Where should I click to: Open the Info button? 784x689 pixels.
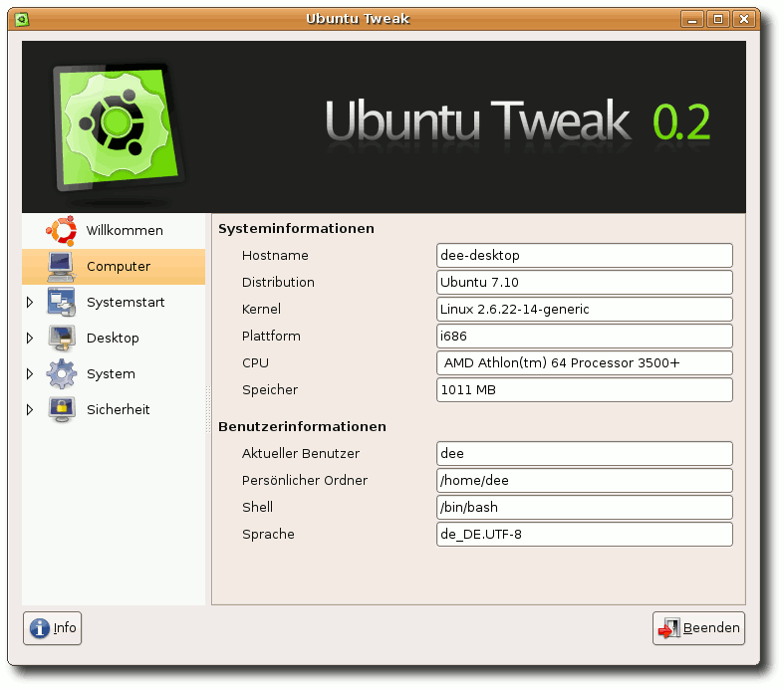52,628
